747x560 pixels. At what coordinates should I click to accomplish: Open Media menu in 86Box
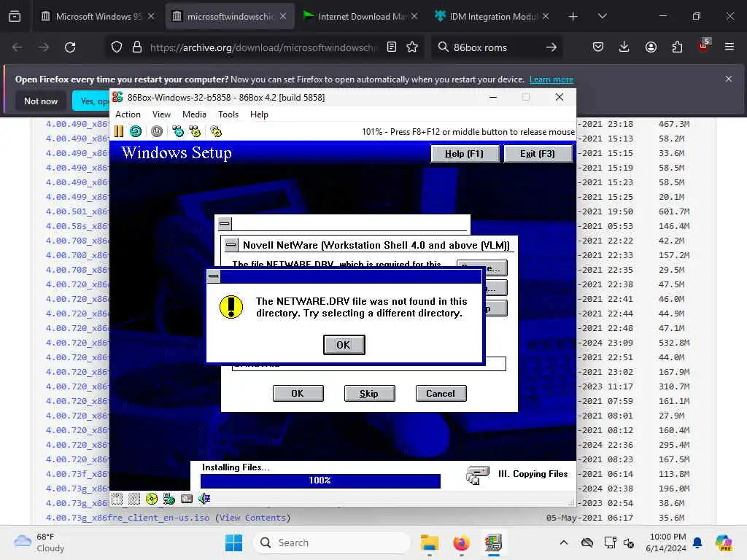tap(194, 114)
